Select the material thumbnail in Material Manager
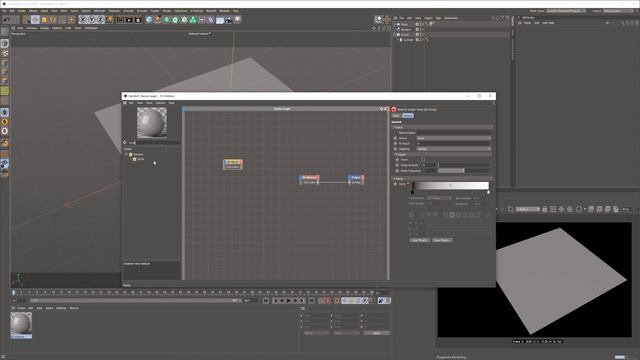This screenshot has width=640, height=360. pos(21,325)
